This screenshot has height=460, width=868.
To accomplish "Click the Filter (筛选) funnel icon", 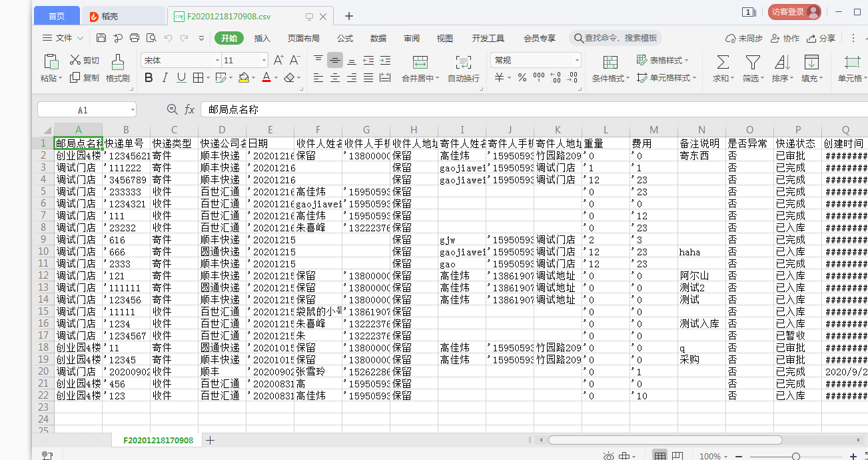I will (x=753, y=63).
